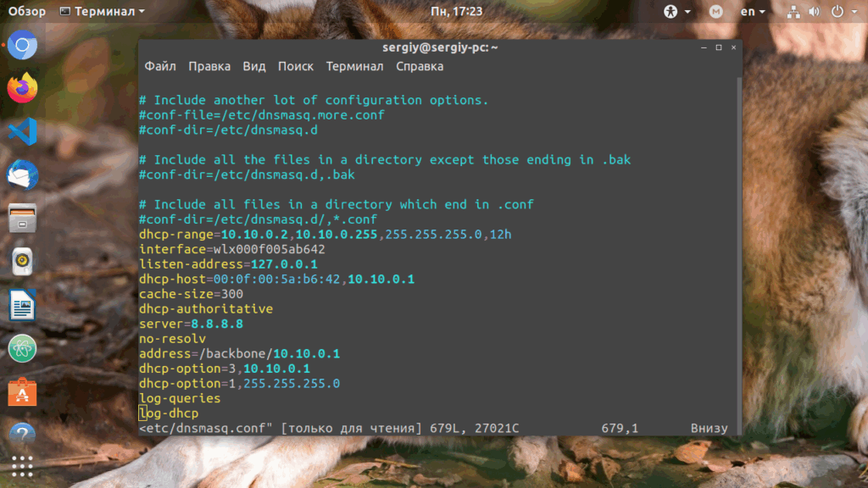Launch Atom editor from the dock
Screen dimensions: 868x488
pyautogui.click(x=22, y=348)
